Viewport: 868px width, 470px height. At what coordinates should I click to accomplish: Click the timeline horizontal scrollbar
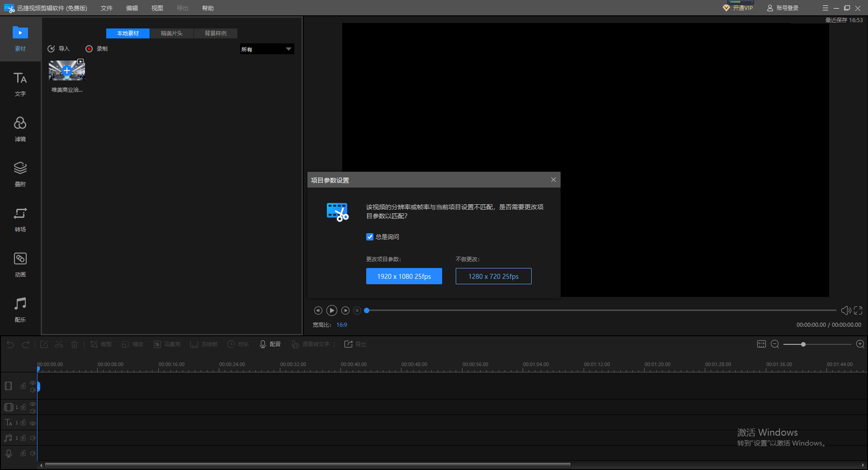pos(307,465)
